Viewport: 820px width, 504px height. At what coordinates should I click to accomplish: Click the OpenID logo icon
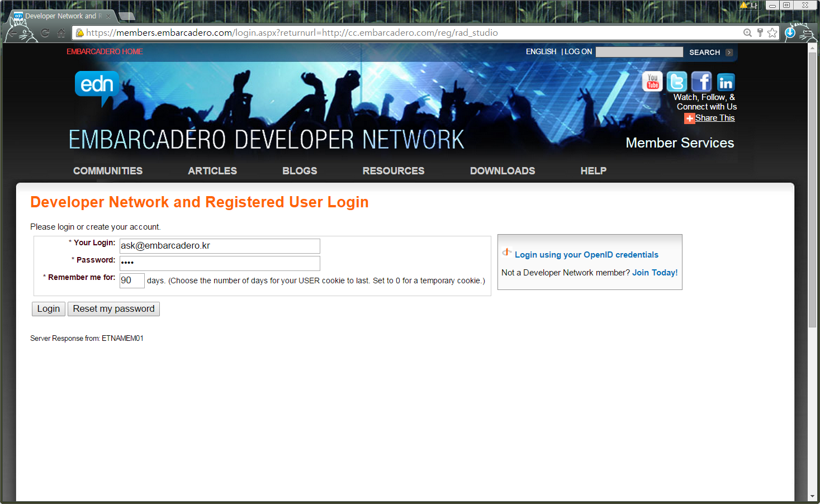[506, 253]
